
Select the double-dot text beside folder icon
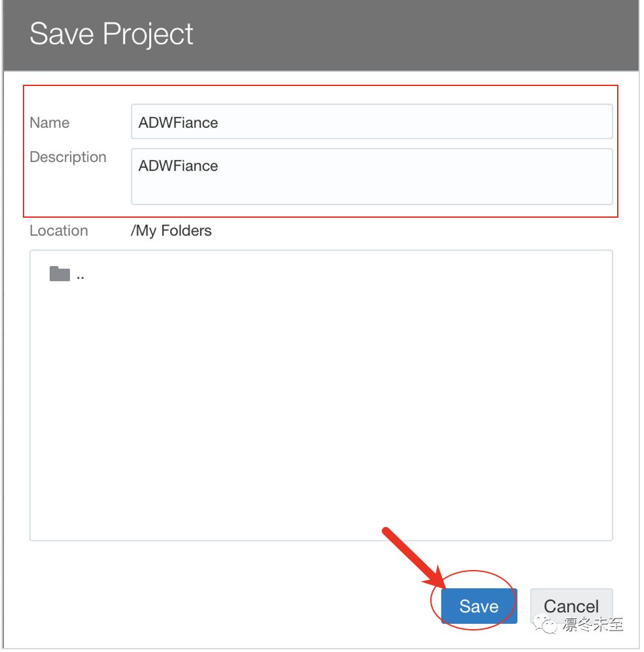click(80, 278)
